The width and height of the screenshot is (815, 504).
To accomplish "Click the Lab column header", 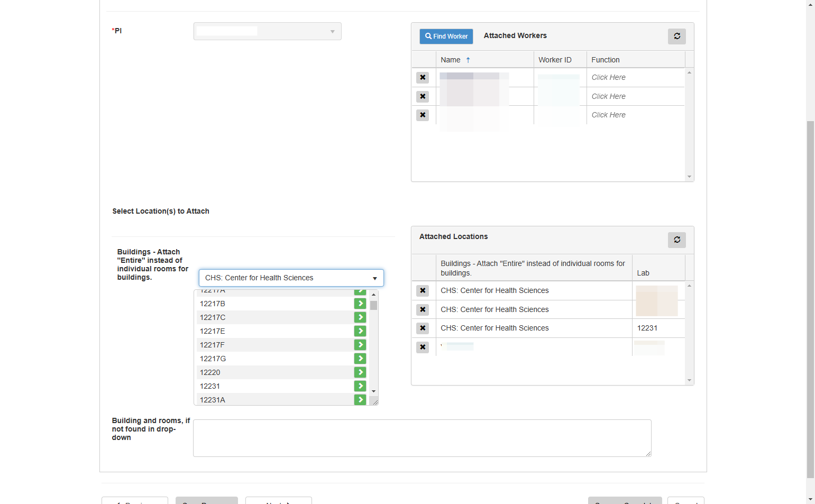I will (x=658, y=268).
